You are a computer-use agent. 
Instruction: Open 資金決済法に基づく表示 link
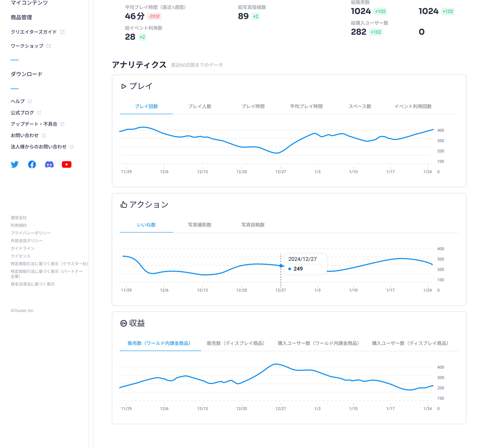(x=33, y=284)
